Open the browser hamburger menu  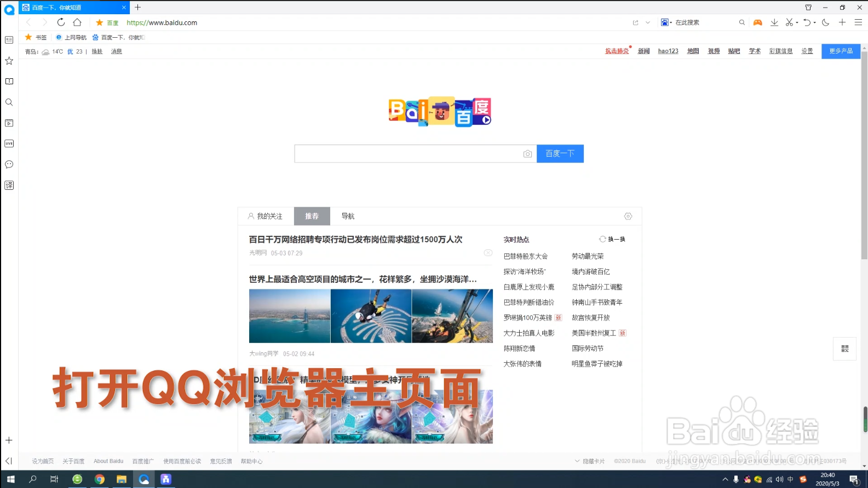click(x=858, y=22)
